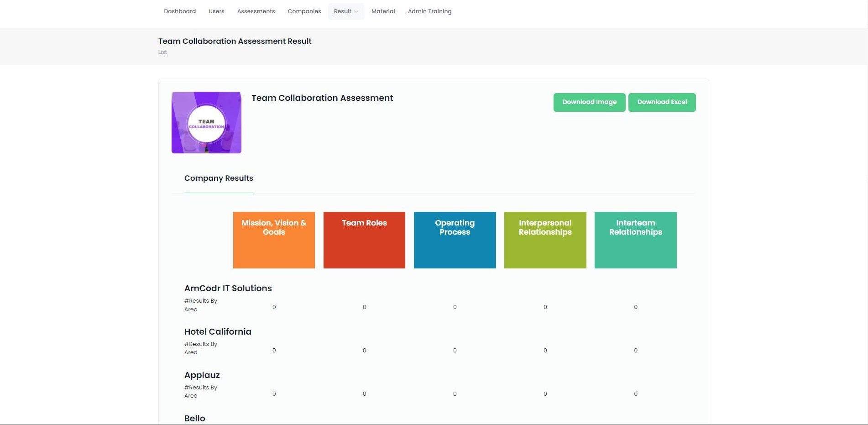
Task: Click the teal Interteam Relationships tile
Action: tap(635, 240)
